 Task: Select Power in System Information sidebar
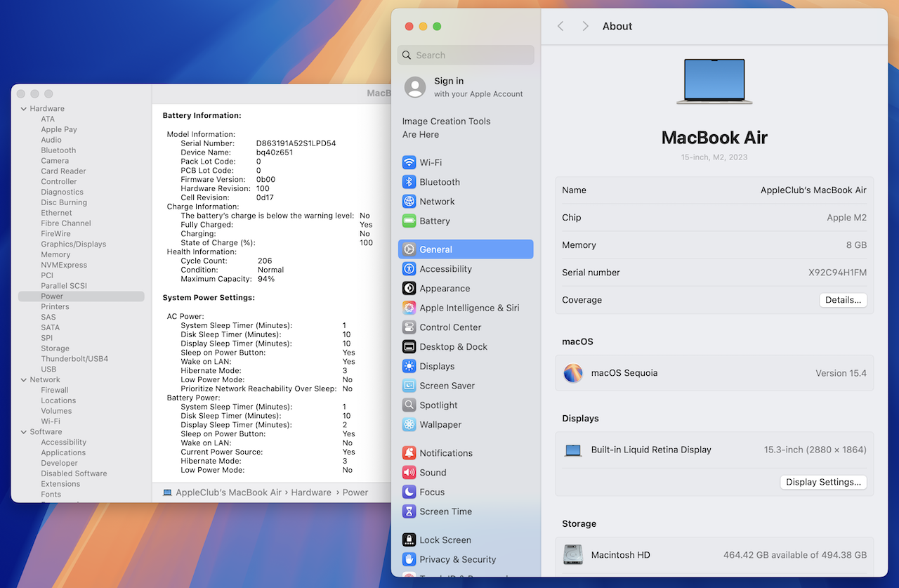click(81, 296)
